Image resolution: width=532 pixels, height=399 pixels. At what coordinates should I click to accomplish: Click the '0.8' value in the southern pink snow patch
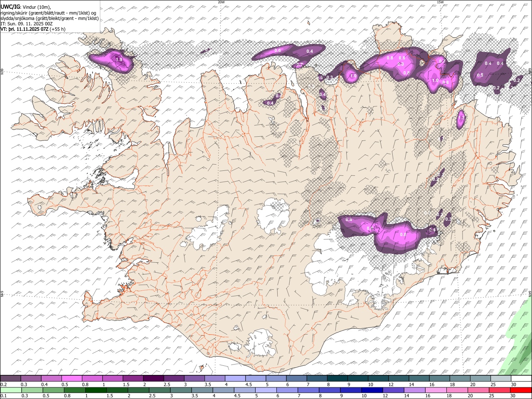[x=403, y=234]
